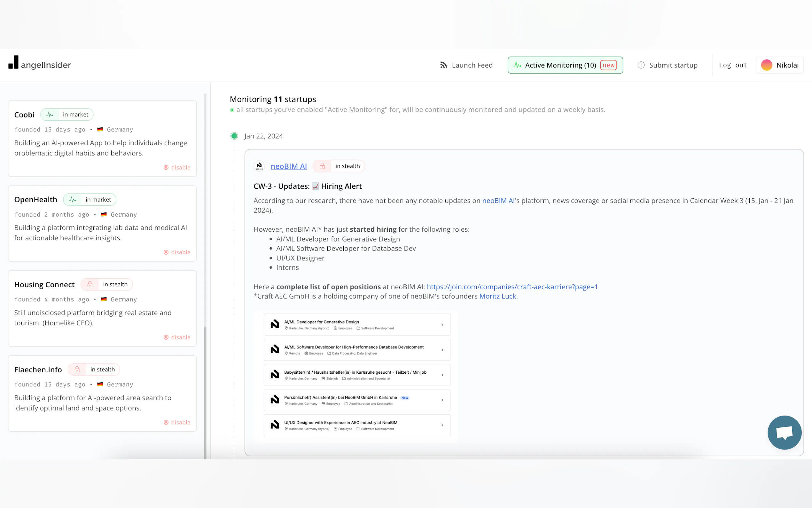Click the Monitoring 11 startups heading
812x508 pixels.
point(273,99)
